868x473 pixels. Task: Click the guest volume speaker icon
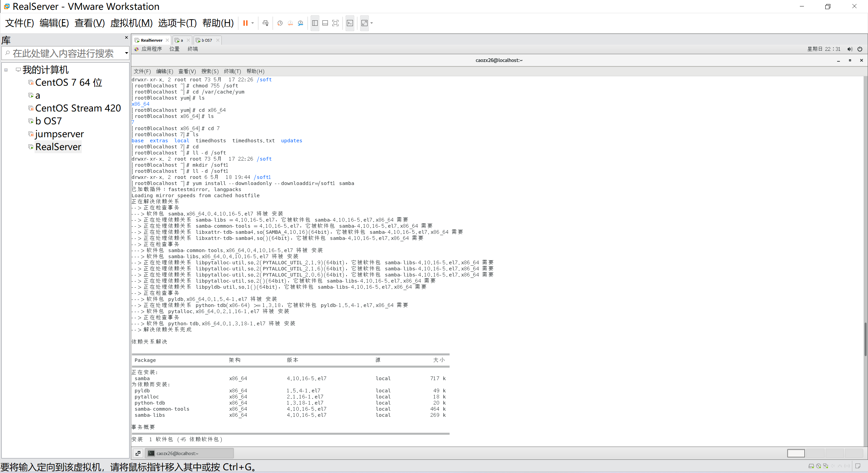[x=850, y=49]
